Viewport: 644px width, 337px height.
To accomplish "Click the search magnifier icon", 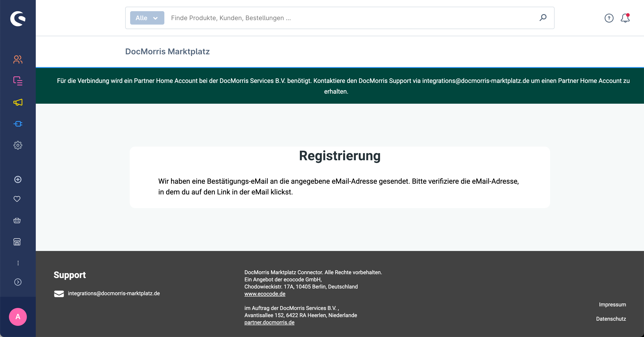I will click(543, 18).
